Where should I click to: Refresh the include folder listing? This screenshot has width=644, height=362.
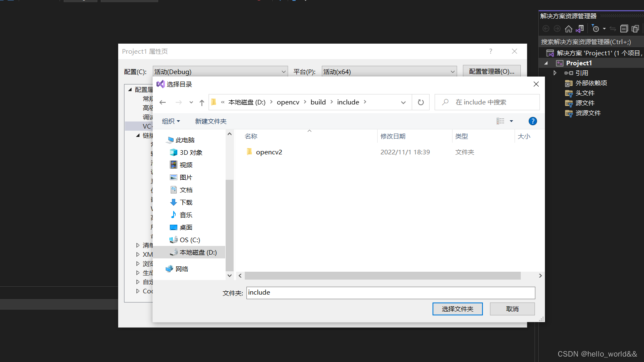[x=421, y=102]
